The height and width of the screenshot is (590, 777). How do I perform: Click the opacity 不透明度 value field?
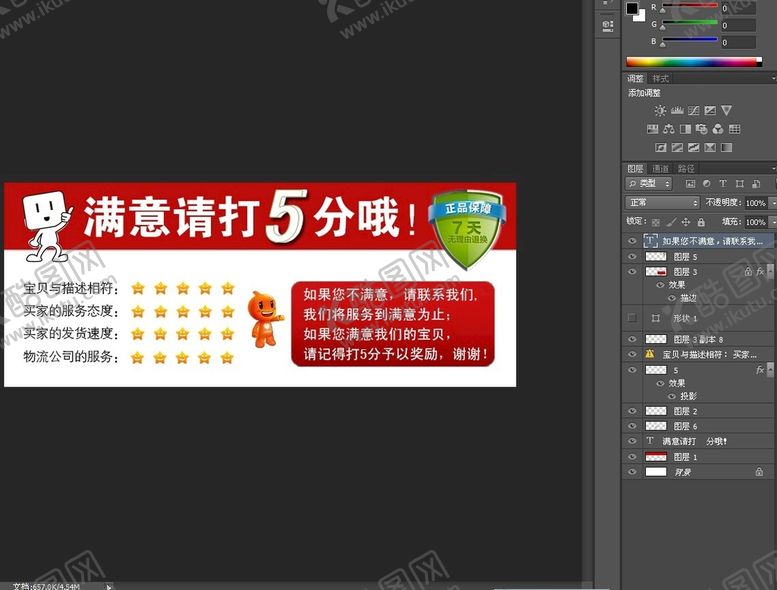(x=754, y=203)
